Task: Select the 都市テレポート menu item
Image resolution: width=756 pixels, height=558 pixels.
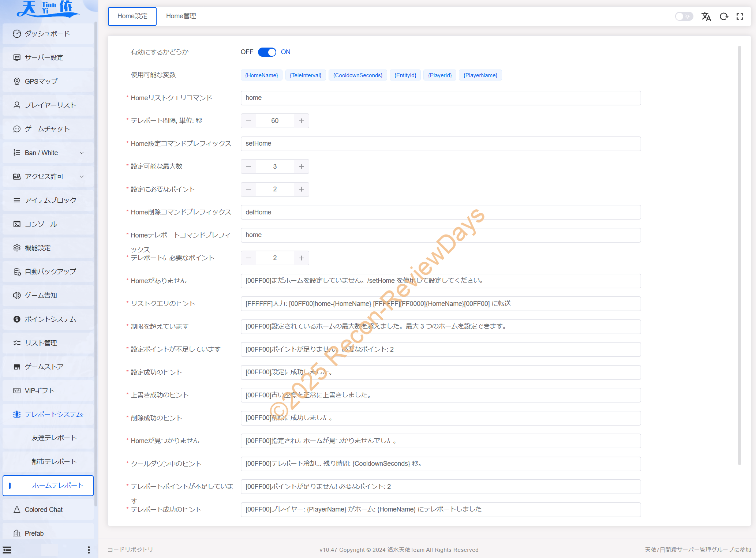Action: point(54,462)
